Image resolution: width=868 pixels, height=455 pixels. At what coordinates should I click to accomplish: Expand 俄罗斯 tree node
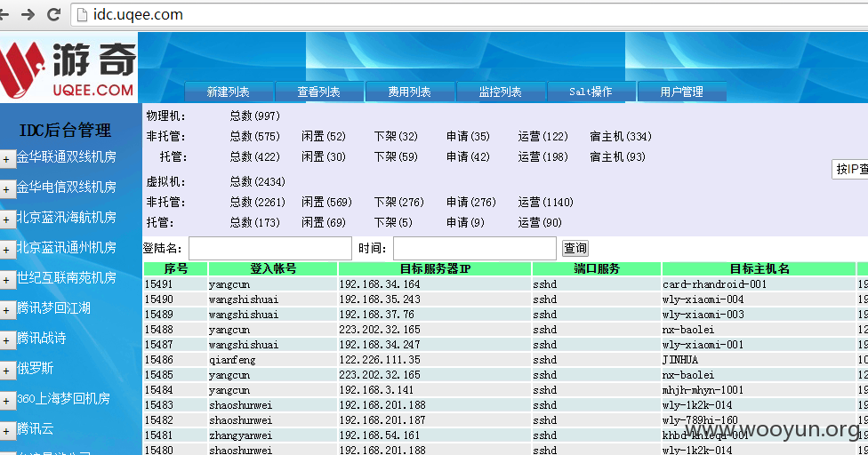point(6,371)
